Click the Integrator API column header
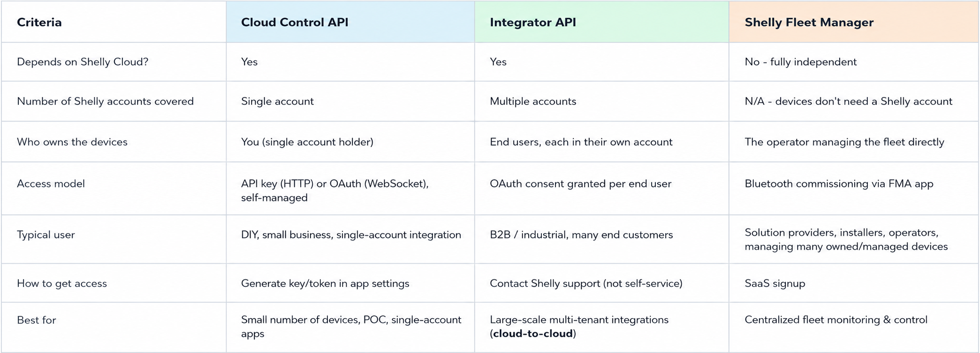Image resolution: width=980 pixels, height=353 pixels. [602, 22]
